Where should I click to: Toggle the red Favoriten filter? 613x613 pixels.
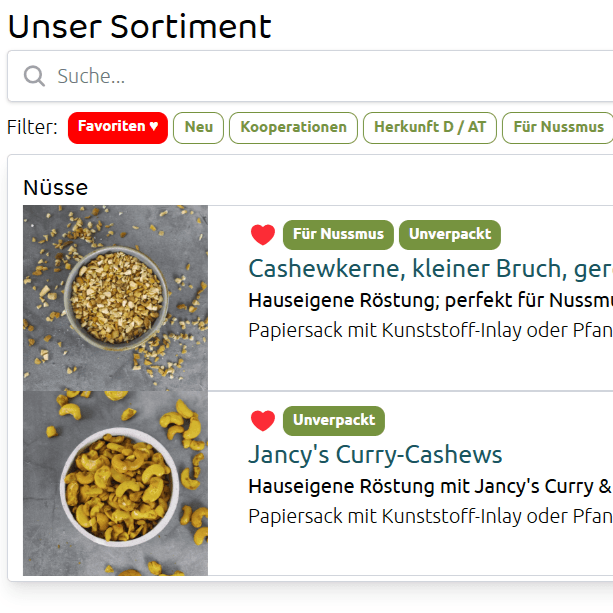[x=118, y=127]
